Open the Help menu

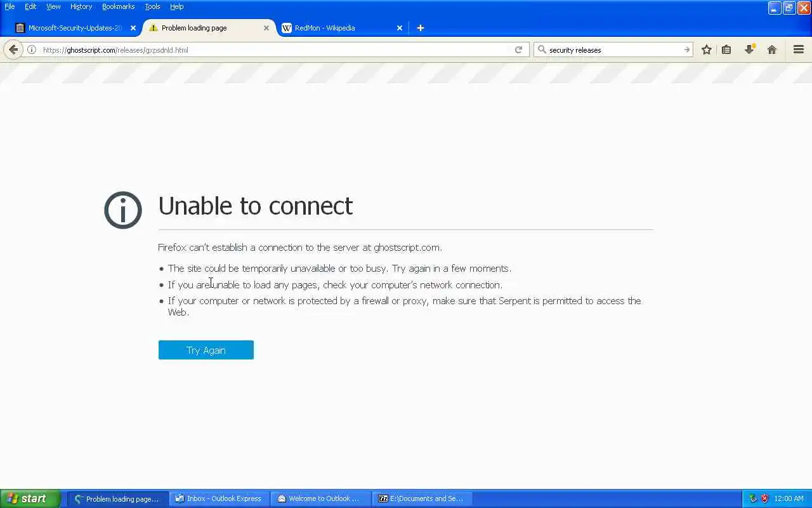(x=177, y=6)
